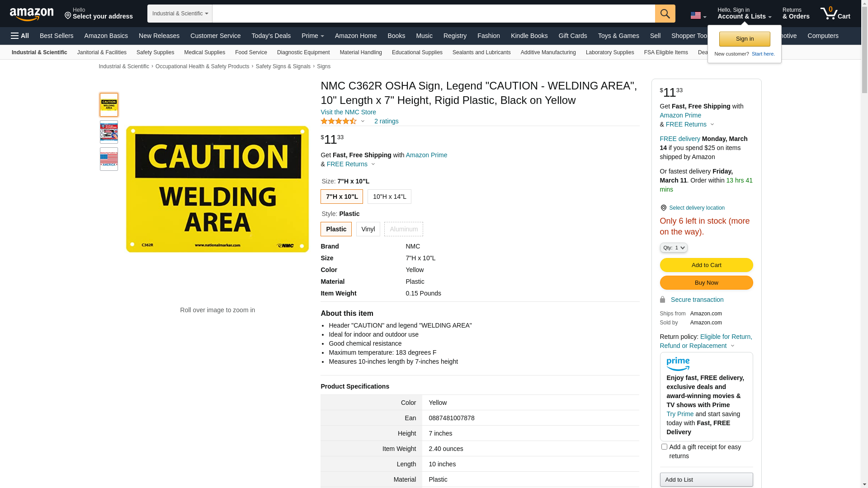Open Today's Deals nav item
The height and width of the screenshot is (488, 868).
(271, 36)
